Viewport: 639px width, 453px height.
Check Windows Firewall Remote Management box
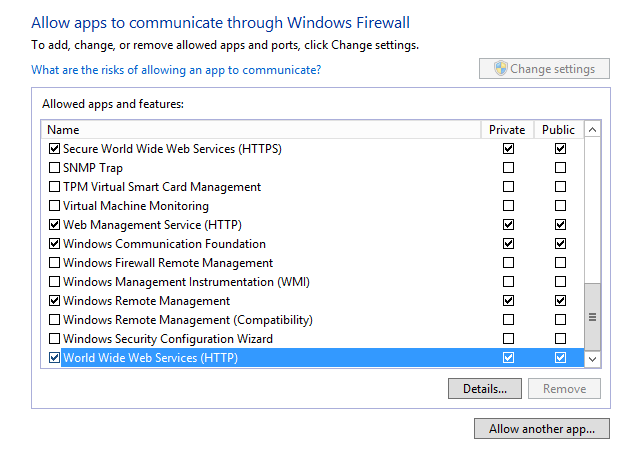(x=54, y=262)
